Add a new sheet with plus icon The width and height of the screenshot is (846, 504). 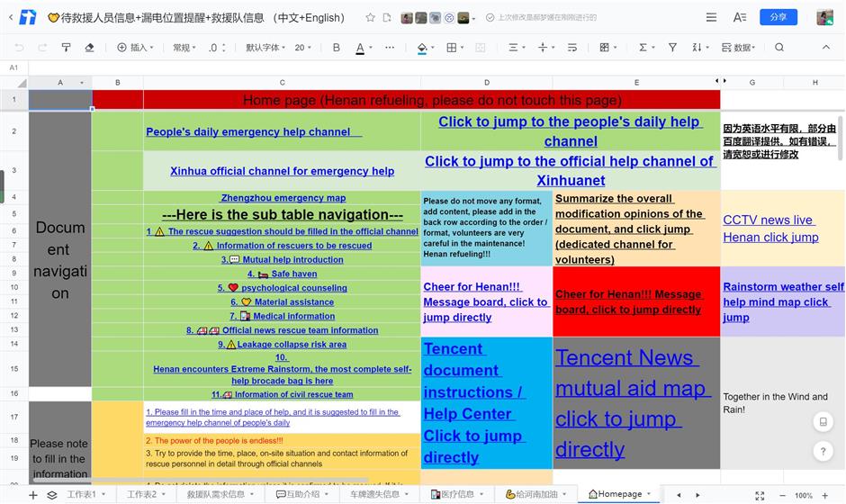point(33,495)
